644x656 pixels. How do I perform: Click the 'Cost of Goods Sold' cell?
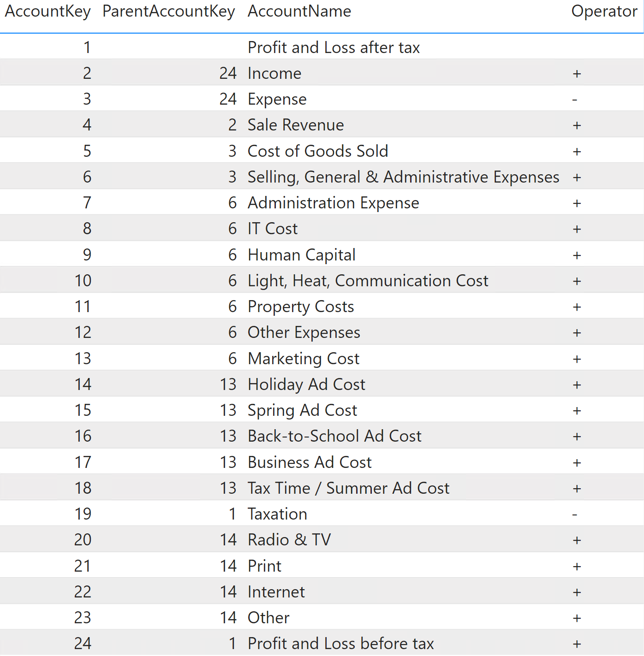tap(318, 151)
